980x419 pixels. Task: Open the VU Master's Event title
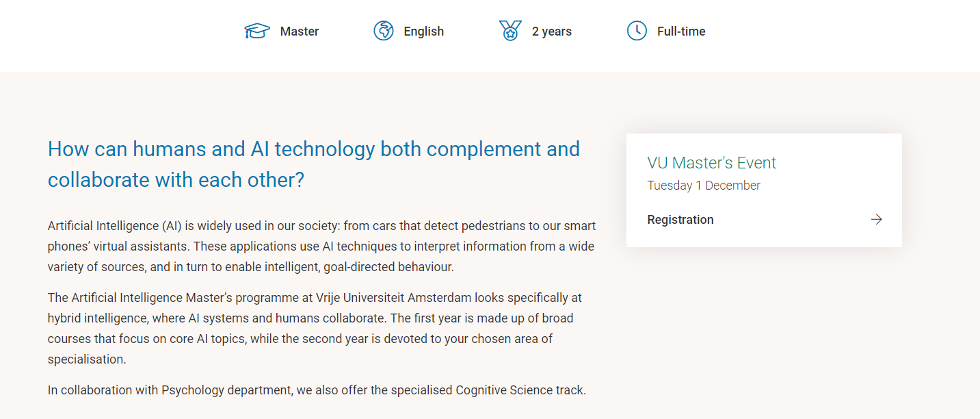[712, 163]
